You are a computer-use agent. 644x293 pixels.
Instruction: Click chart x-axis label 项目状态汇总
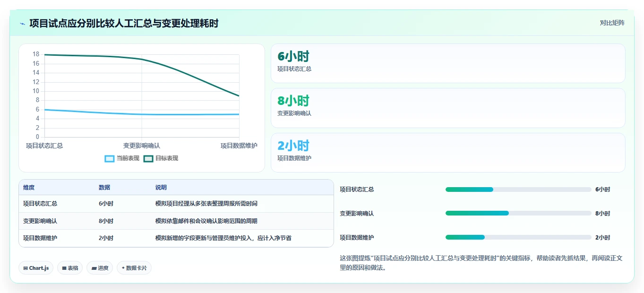tap(44, 146)
